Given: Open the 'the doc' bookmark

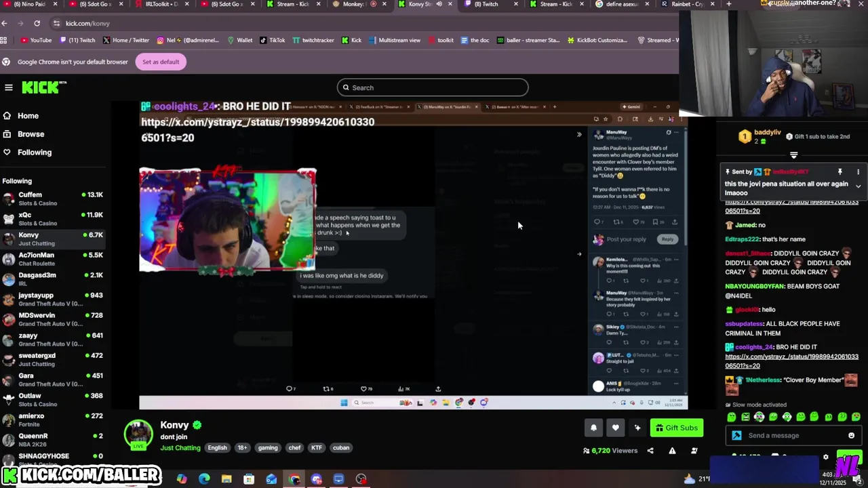Looking at the screenshot, I should click(474, 40).
